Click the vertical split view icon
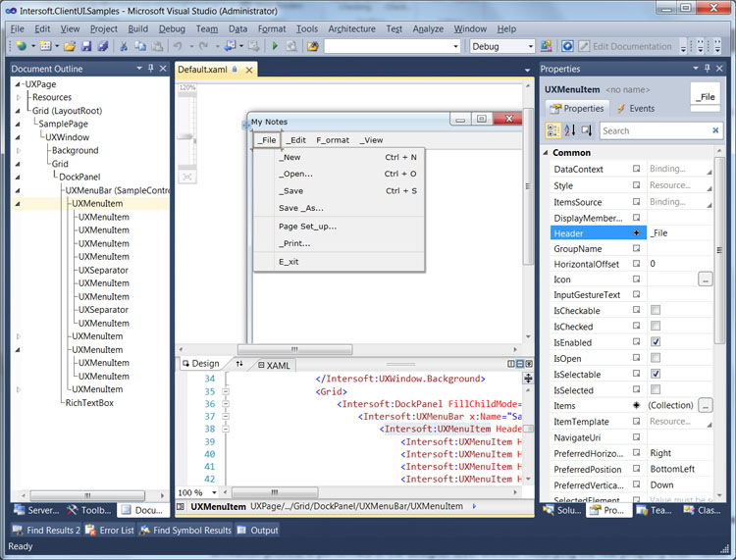This screenshot has height=560, width=736. point(511,364)
